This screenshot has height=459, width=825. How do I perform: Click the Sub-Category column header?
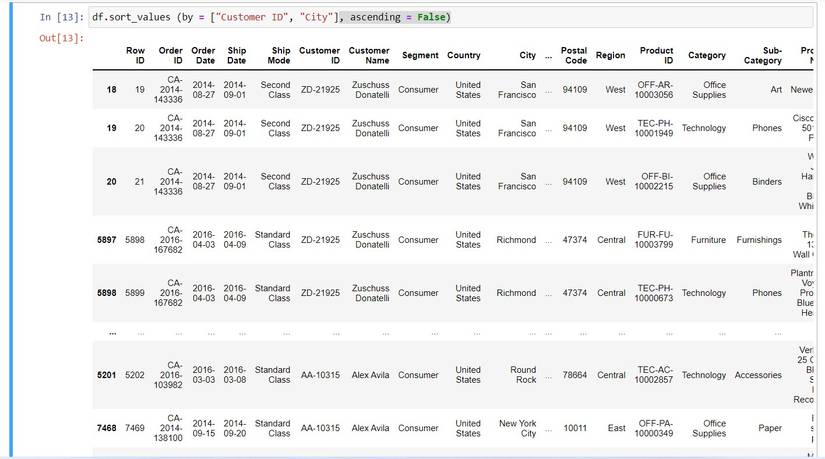(762, 55)
